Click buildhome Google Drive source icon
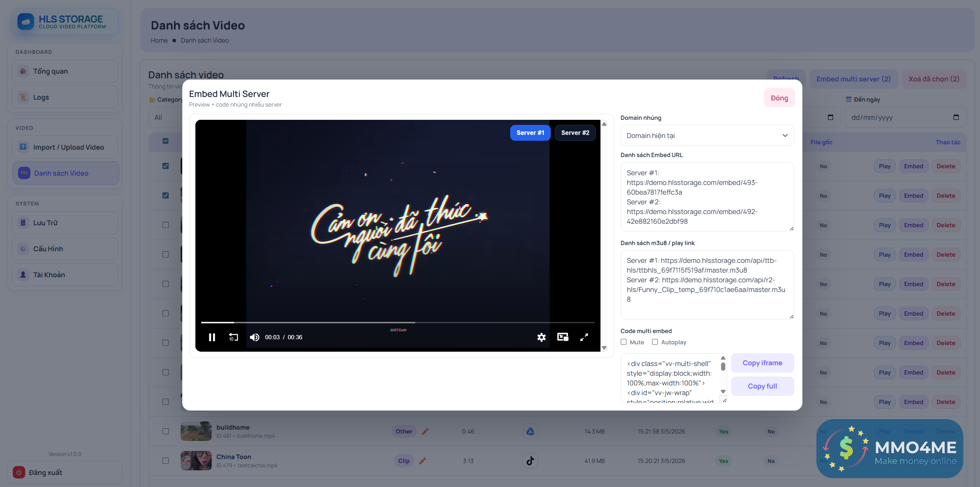This screenshot has height=487, width=980. point(530,431)
